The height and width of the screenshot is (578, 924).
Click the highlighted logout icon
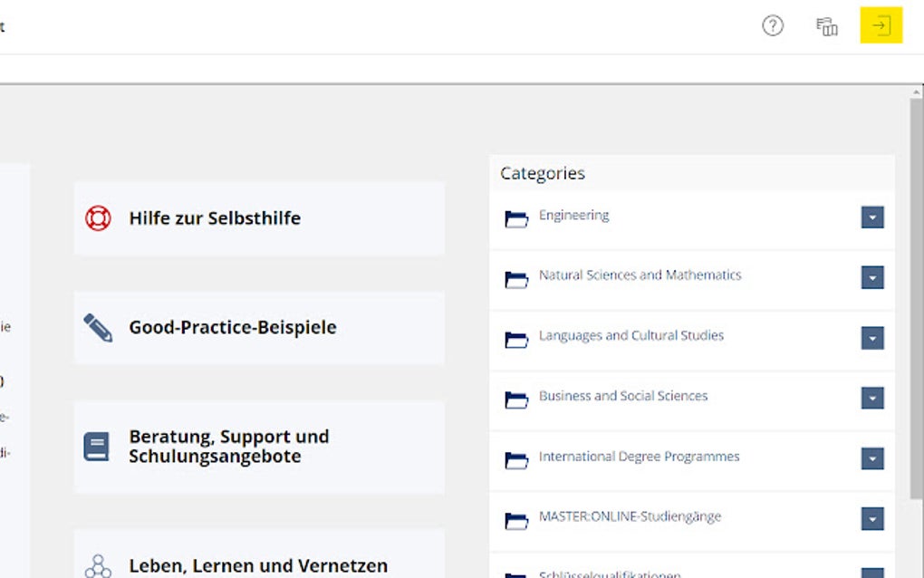click(x=879, y=26)
